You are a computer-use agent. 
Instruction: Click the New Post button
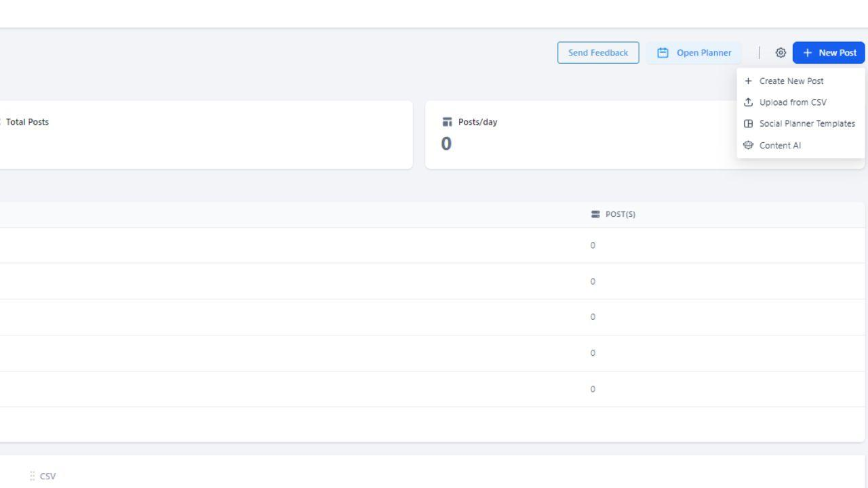[x=829, y=53]
